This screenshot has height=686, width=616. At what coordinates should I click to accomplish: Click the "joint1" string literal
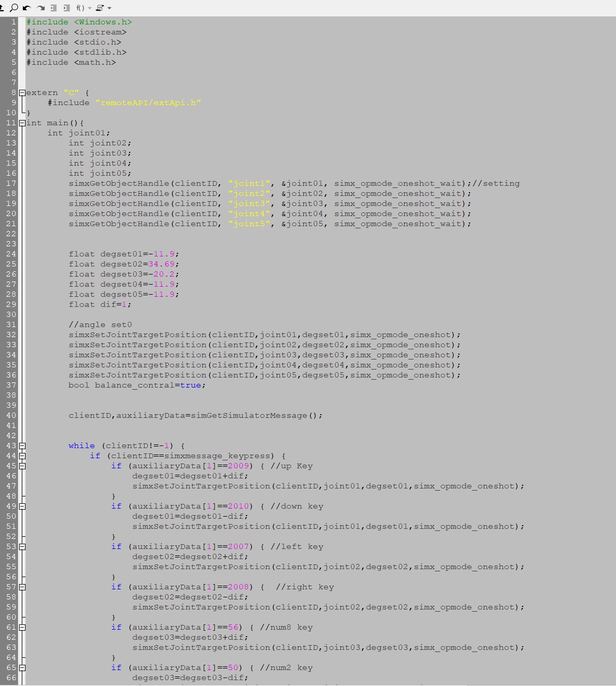point(249,183)
